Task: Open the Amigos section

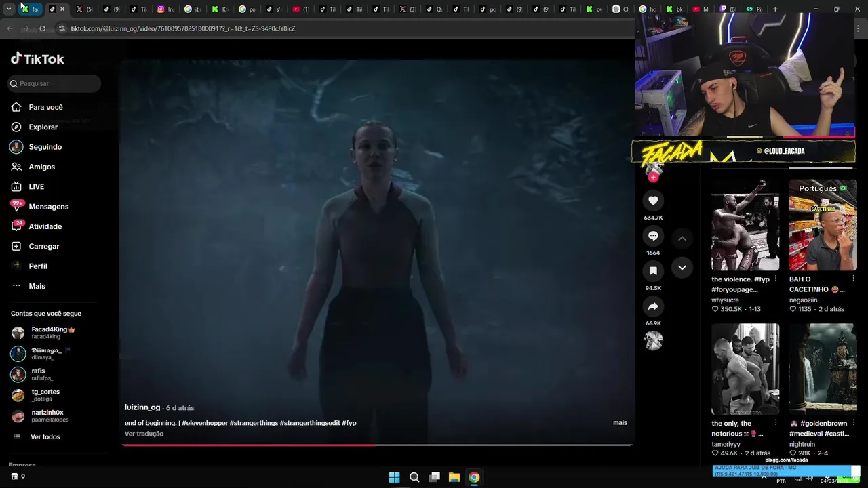Action: tap(33, 167)
